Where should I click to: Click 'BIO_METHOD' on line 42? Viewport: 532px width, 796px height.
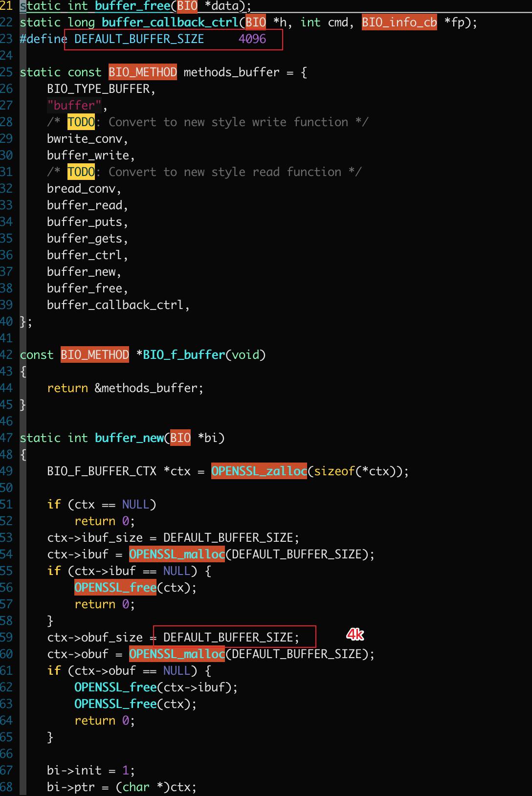tap(95, 355)
